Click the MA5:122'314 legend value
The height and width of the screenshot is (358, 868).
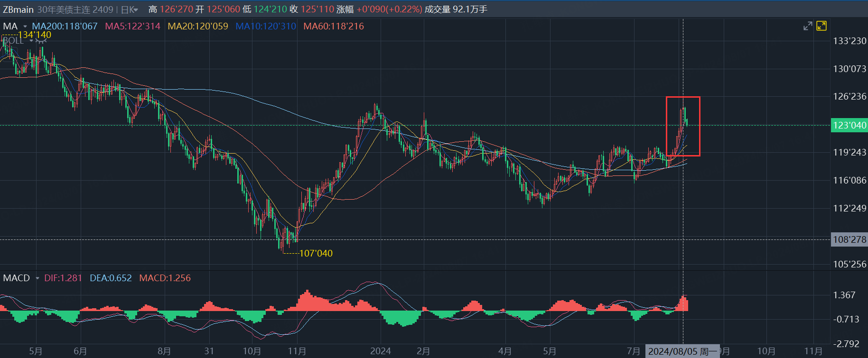coord(133,27)
